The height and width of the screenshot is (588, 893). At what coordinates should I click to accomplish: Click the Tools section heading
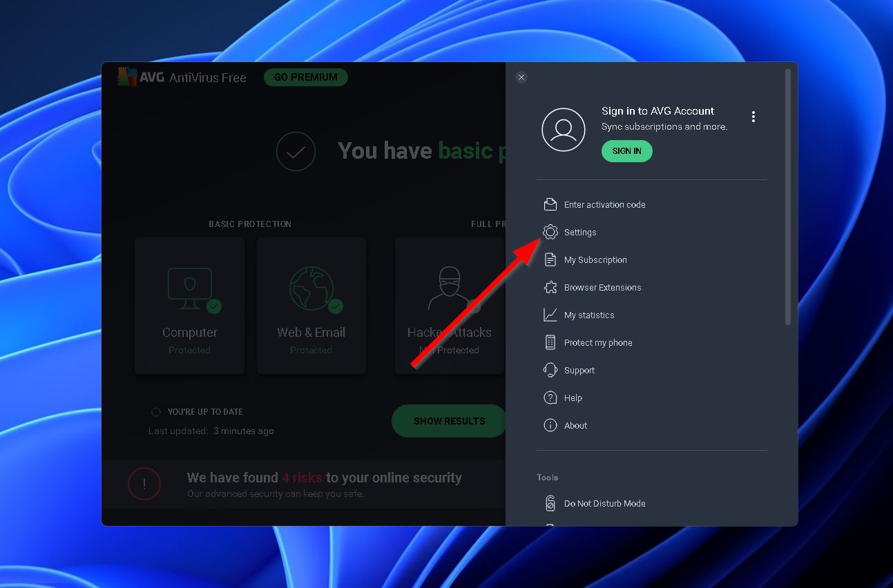pos(547,477)
